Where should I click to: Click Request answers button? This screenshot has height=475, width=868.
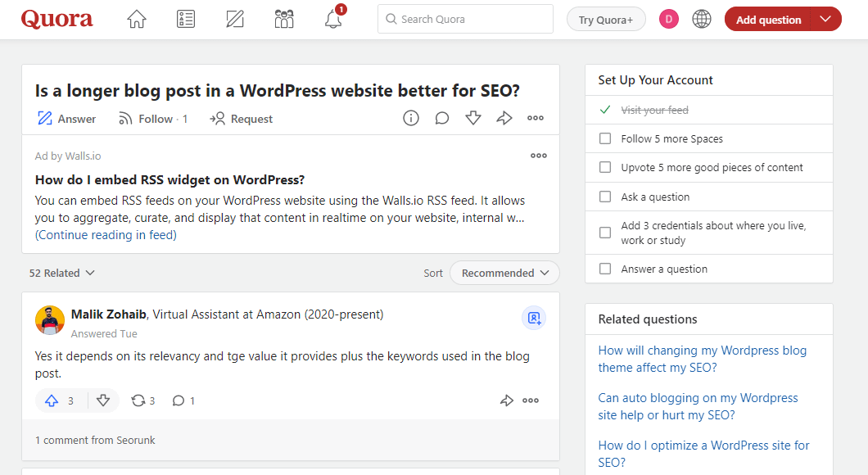click(x=242, y=119)
